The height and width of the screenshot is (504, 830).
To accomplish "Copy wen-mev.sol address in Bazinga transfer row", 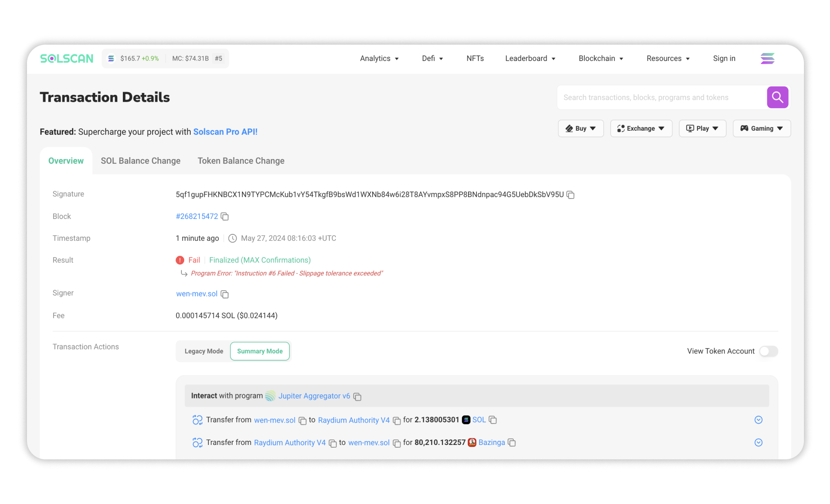I will click(x=397, y=444).
